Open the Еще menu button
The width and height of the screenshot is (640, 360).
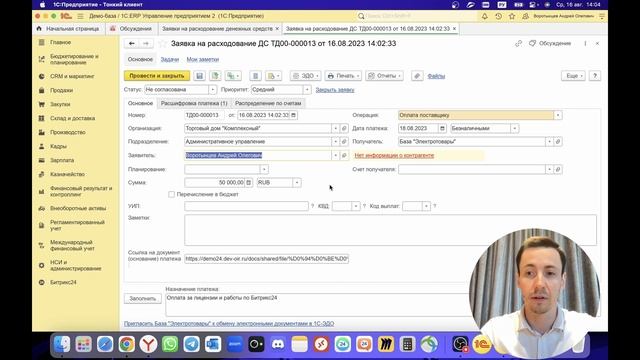[573, 76]
